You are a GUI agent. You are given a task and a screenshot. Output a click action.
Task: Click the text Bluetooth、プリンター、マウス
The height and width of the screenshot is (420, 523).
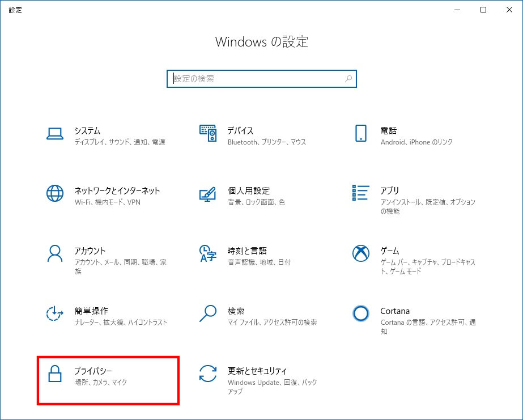(267, 142)
